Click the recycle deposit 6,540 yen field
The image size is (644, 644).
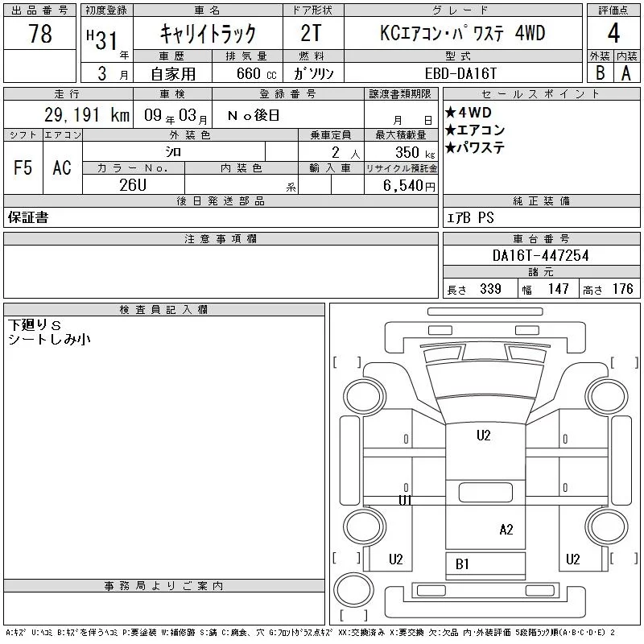tap(401, 185)
